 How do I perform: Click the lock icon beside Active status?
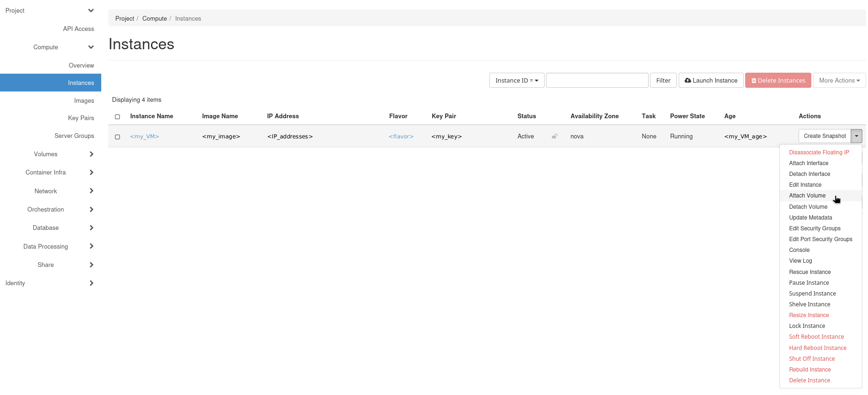554,137
